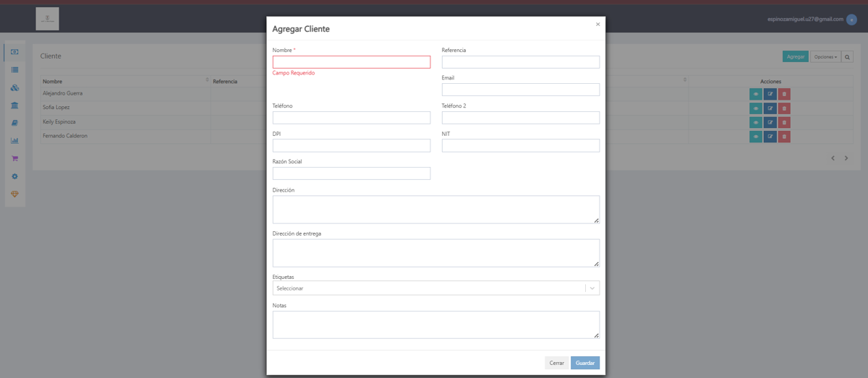The width and height of the screenshot is (868, 378).
Task: Delete Alejandro Guerra with trash icon
Action: (x=784, y=94)
